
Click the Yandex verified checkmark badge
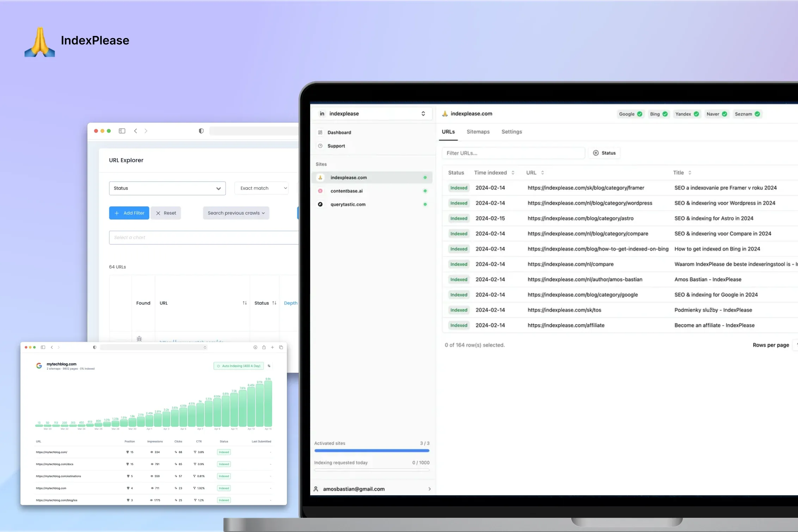tap(696, 114)
